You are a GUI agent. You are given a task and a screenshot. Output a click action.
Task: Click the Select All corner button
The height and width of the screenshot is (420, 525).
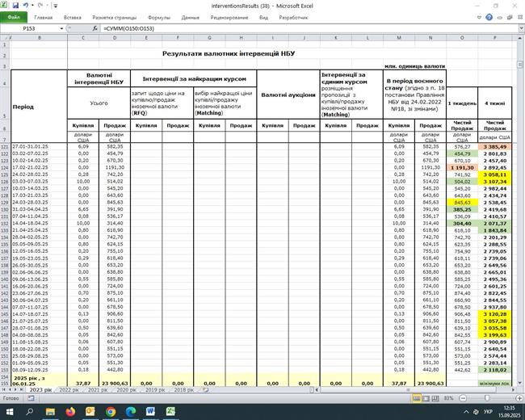click(x=6, y=38)
